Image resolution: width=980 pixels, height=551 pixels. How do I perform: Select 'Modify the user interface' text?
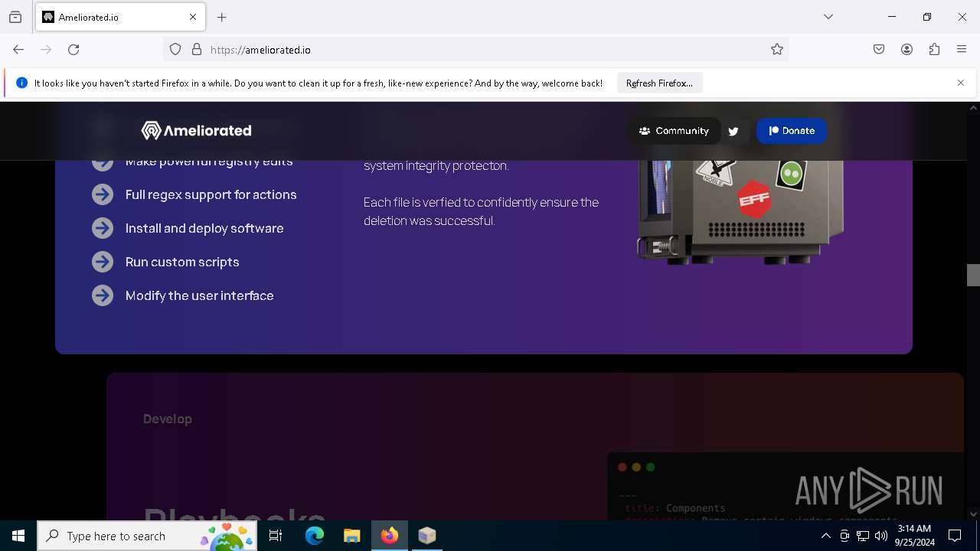(x=200, y=295)
